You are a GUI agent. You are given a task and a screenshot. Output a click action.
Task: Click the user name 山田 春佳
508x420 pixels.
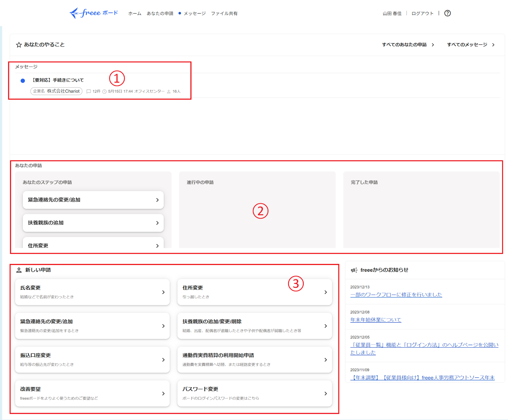392,13
